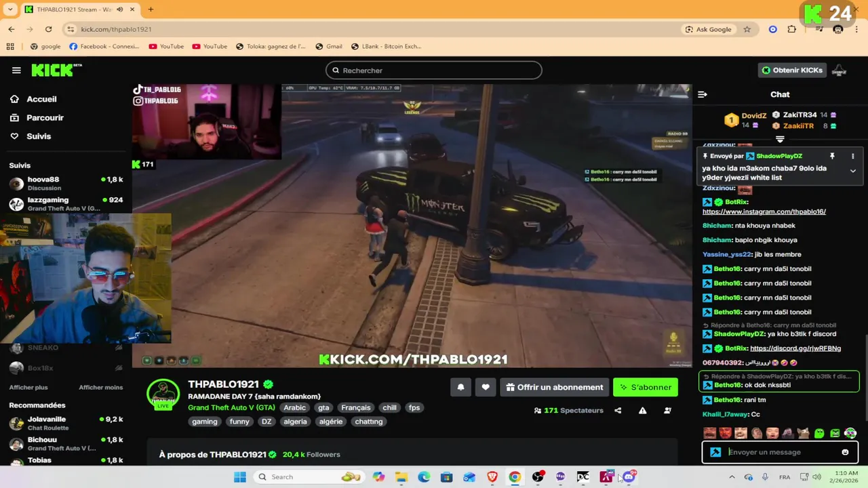Image resolution: width=868 pixels, height=488 pixels.
Task: Open Grand Theft Auto V category link
Action: point(231,407)
